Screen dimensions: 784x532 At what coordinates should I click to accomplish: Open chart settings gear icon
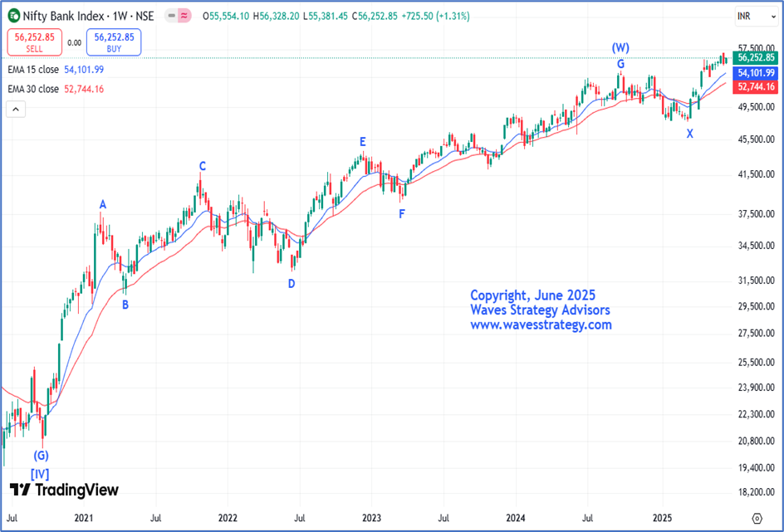click(757, 518)
